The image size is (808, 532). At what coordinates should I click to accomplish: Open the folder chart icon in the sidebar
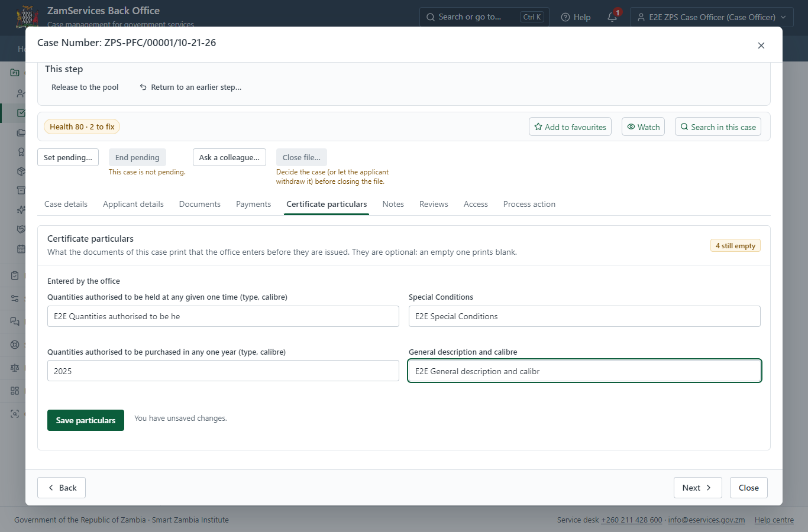click(x=15, y=73)
